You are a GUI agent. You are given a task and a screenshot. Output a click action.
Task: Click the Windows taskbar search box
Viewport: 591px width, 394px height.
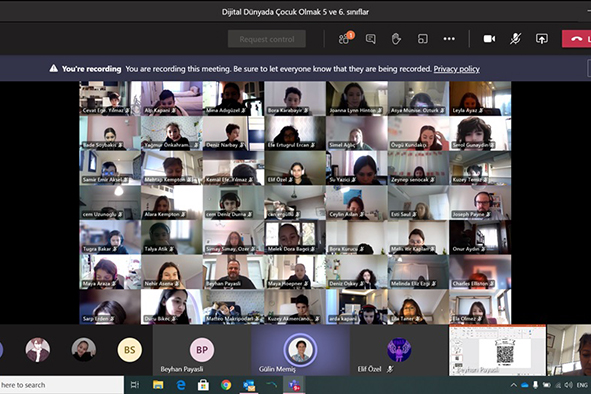(x=61, y=385)
